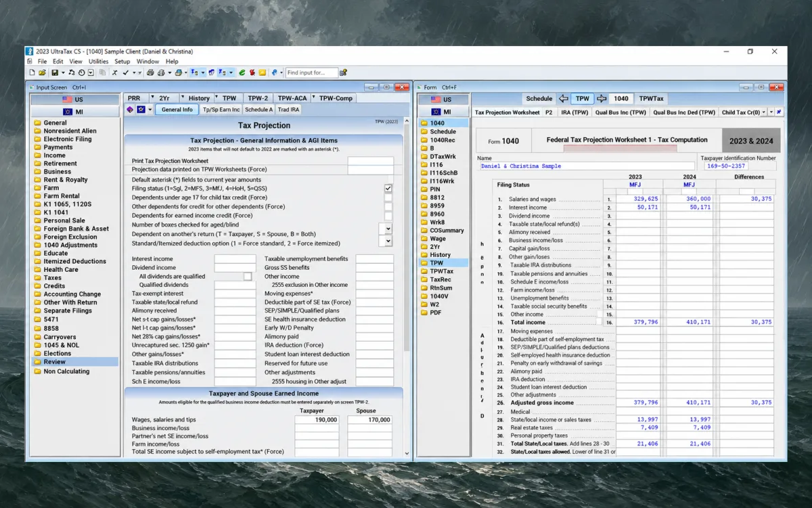Click the checkmark icon in the toolbar
Screen dimensions: 812x508
(x=126, y=72)
